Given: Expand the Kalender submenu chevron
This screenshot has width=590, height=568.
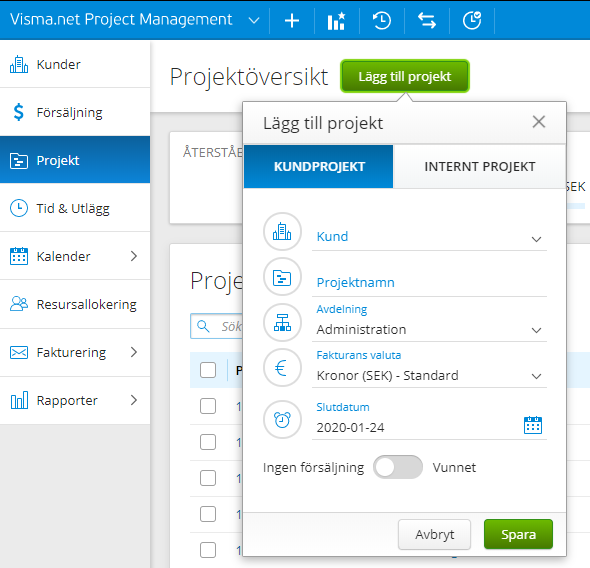Looking at the screenshot, I should click(134, 256).
